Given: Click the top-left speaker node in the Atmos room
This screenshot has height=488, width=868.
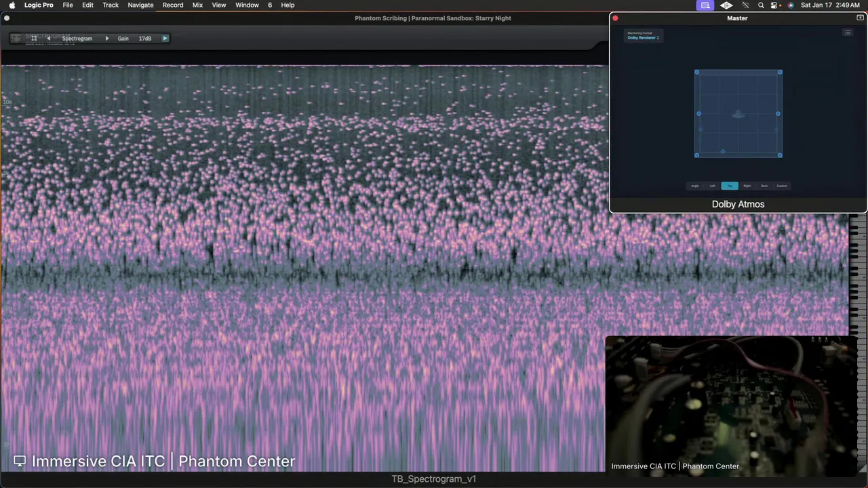Looking at the screenshot, I should click(x=696, y=72).
